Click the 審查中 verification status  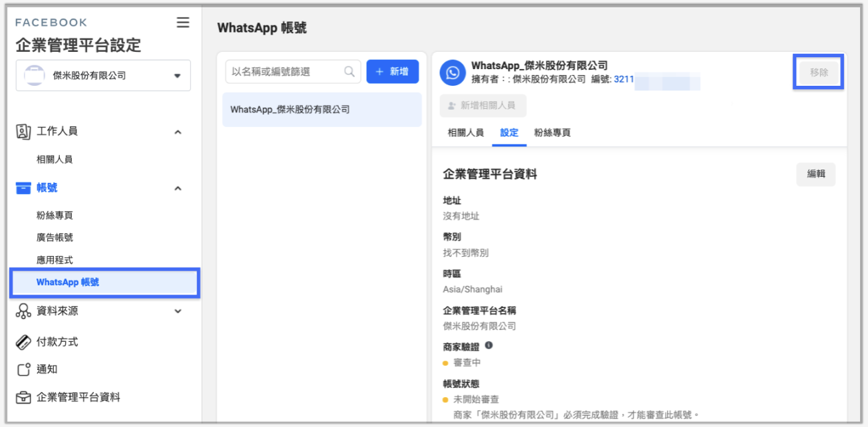[467, 362]
